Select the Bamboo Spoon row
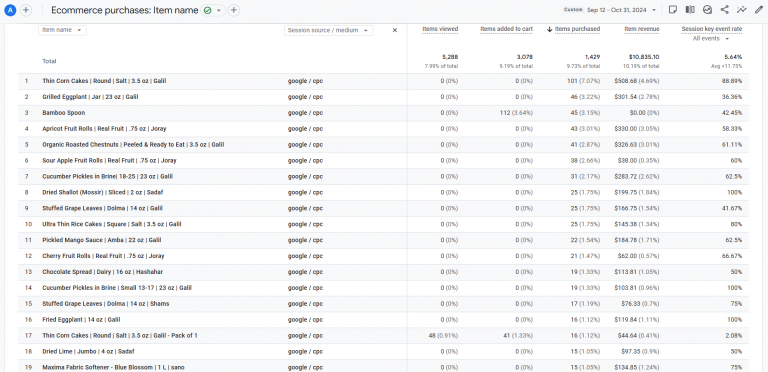This screenshot has width=768, height=372. coord(384,113)
